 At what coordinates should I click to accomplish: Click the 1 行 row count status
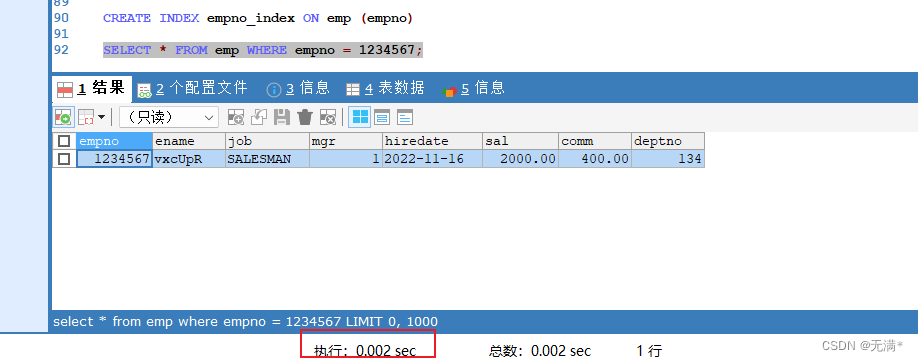[649, 351]
